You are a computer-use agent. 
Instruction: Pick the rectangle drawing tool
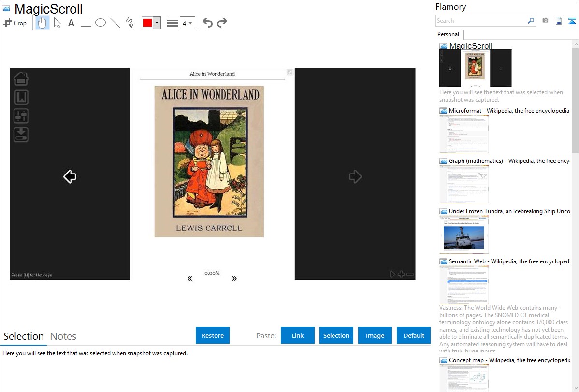(86, 23)
